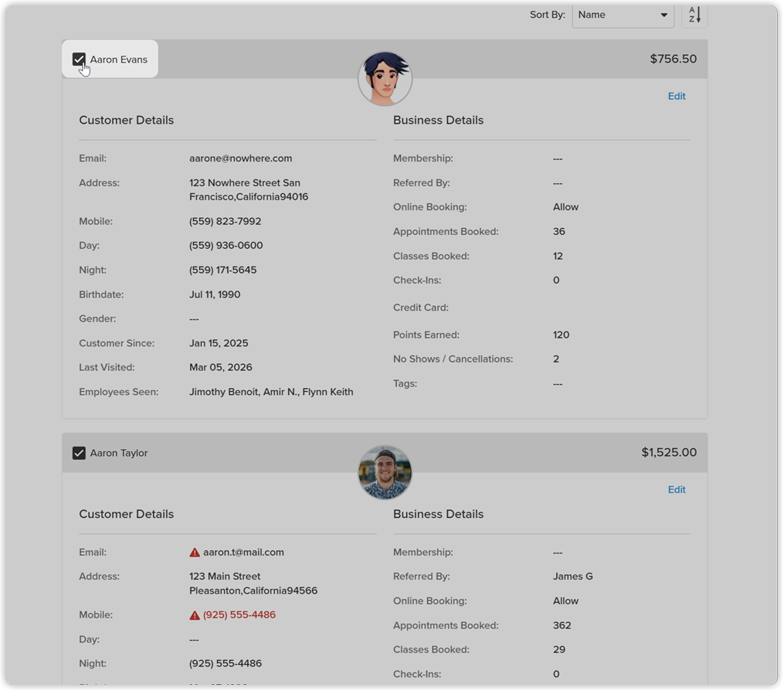Click Edit on Aaron Taylor card
784x691 pixels.
pos(677,490)
